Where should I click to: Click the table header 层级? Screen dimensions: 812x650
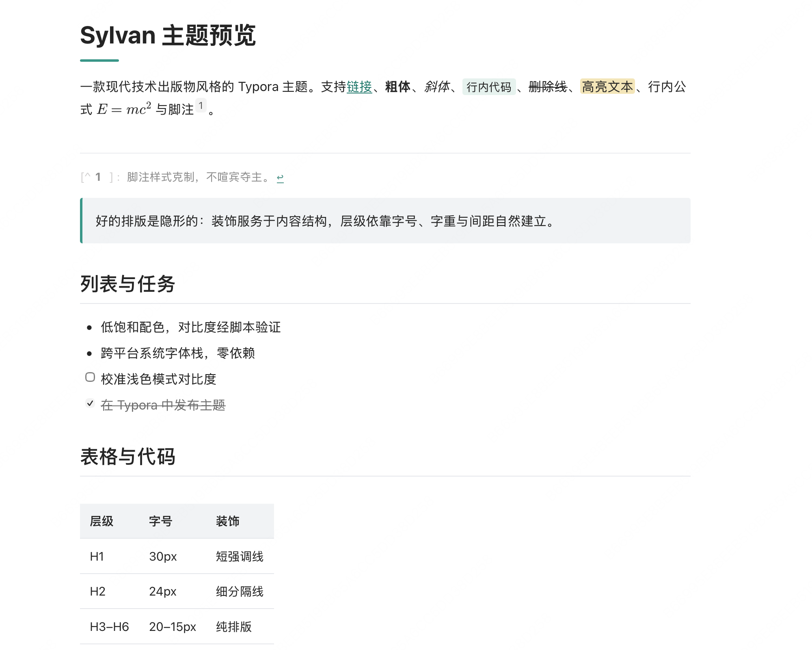pos(101,521)
